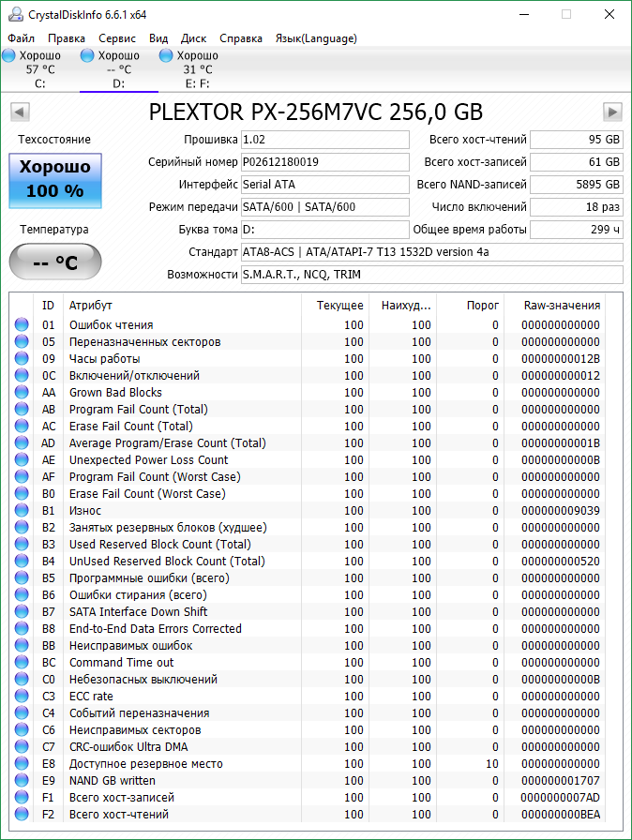The width and height of the screenshot is (632, 840).
Task: Select disk D: with unknown temperature
Action: 118,69
